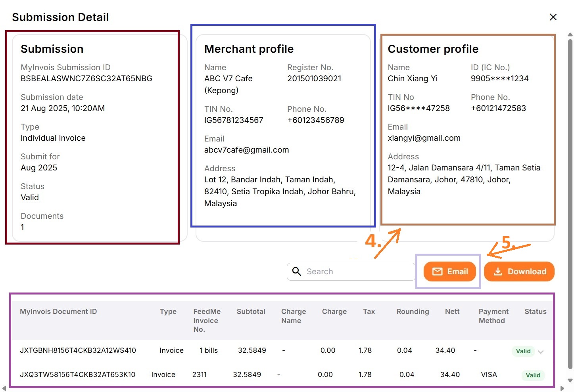This screenshot has height=392, width=574.
Task: Click the Valid badge in second row
Action: (x=533, y=375)
